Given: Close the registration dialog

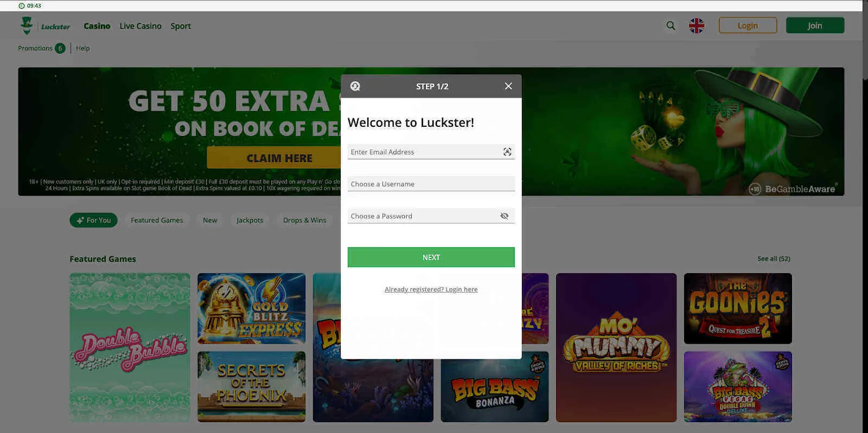Looking at the screenshot, I should [x=508, y=86].
